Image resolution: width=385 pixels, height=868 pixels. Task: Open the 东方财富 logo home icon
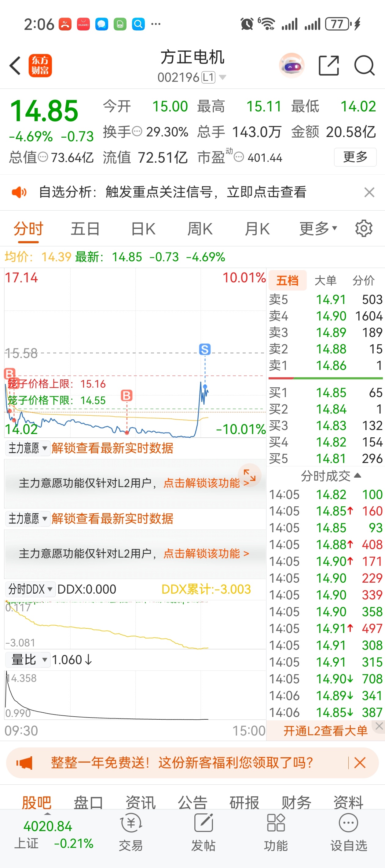pos(40,65)
